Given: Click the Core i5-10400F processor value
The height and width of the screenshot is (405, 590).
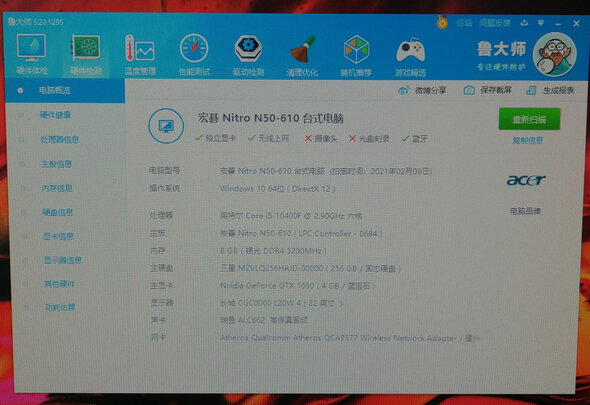Looking at the screenshot, I should (x=291, y=216).
